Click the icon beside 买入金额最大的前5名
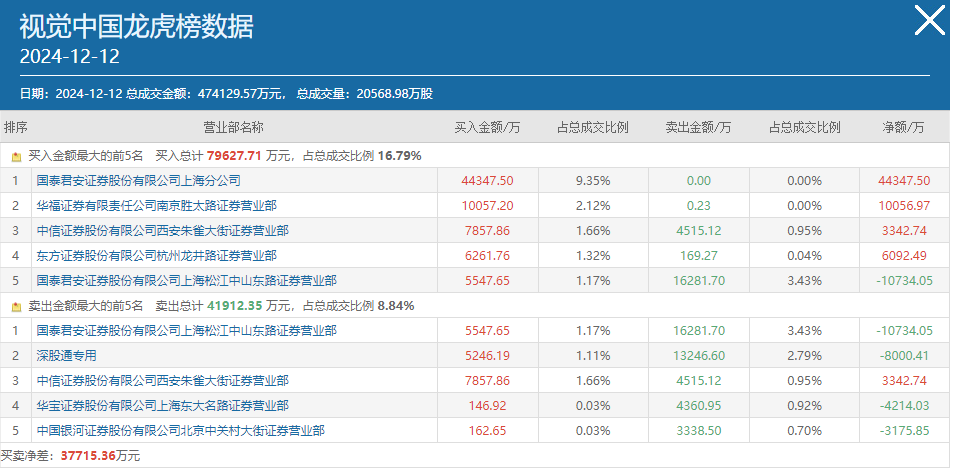The width and height of the screenshot is (953, 473). pyautogui.click(x=17, y=156)
